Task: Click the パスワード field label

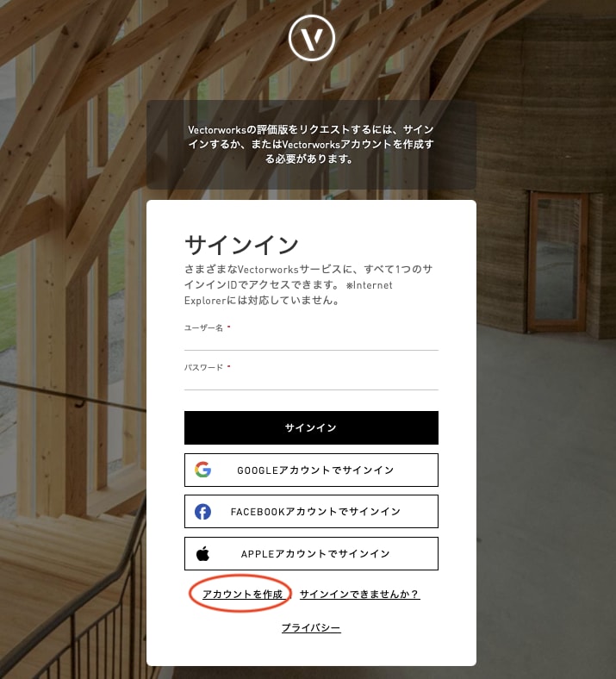Action: coord(203,367)
